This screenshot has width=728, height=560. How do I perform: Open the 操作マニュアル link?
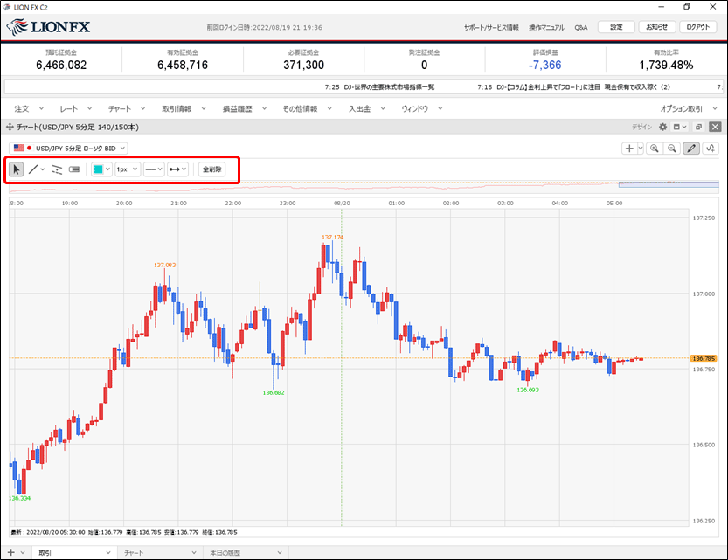click(546, 27)
